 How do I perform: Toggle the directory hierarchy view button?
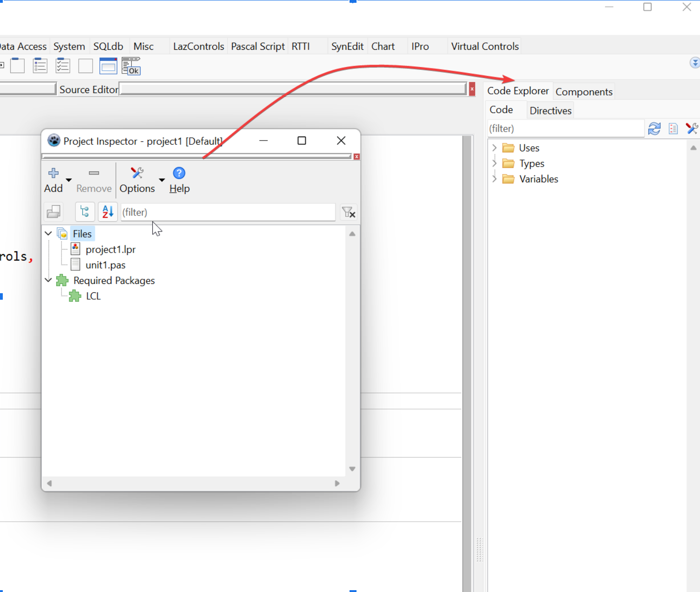[85, 212]
